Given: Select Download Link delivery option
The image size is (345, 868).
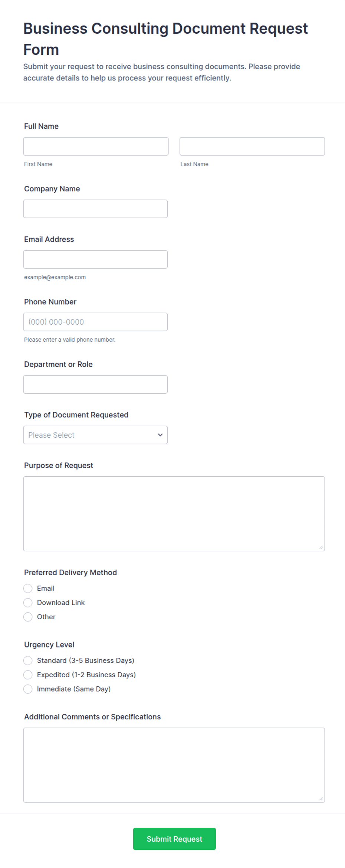Looking at the screenshot, I should click(x=28, y=603).
